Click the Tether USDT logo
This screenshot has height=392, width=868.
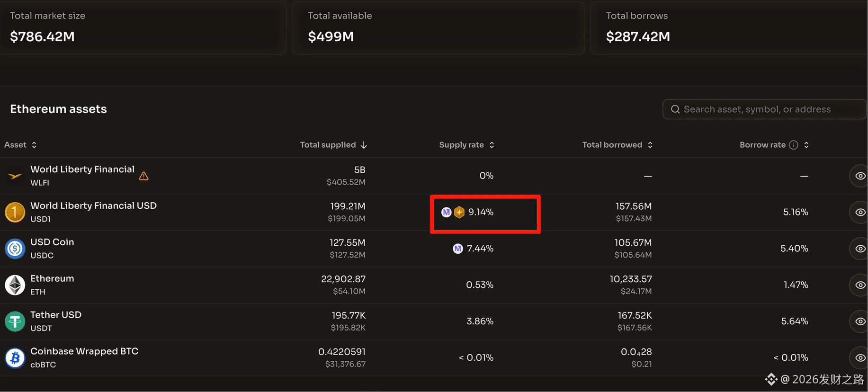point(15,321)
